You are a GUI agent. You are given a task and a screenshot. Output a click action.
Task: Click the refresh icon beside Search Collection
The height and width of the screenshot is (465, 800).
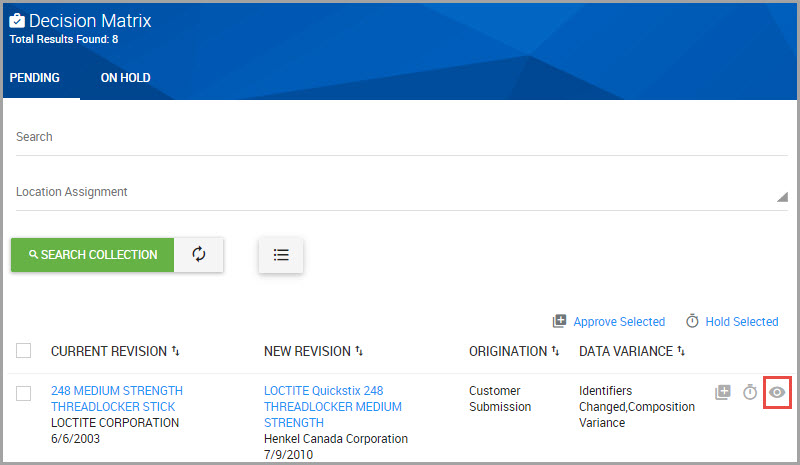click(x=198, y=254)
